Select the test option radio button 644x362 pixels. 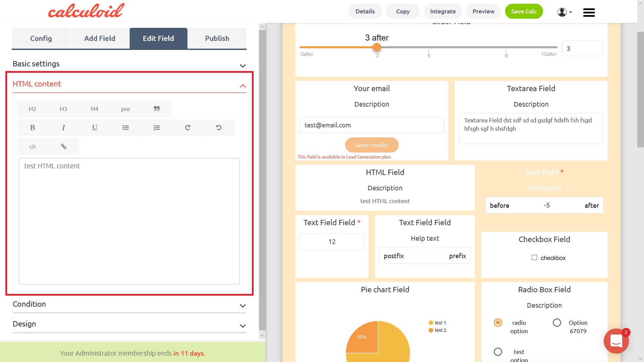pyautogui.click(x=498, y=352)
